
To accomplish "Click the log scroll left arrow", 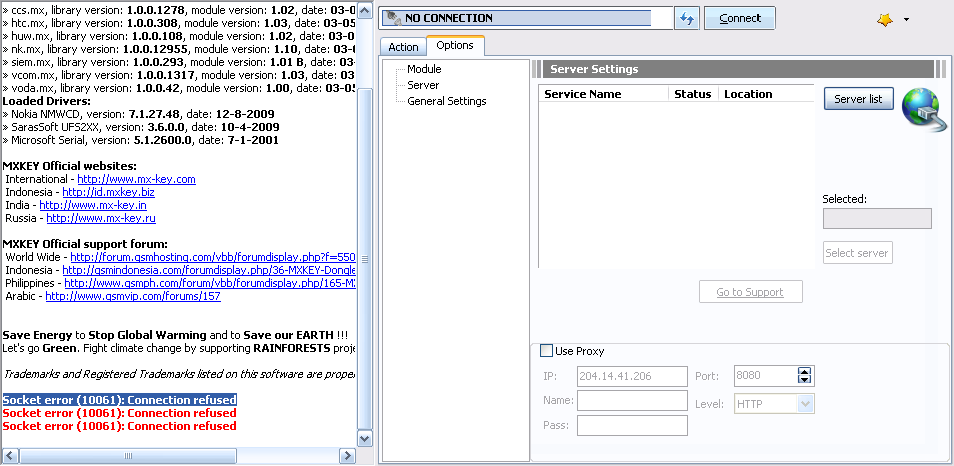I will 10,456.
